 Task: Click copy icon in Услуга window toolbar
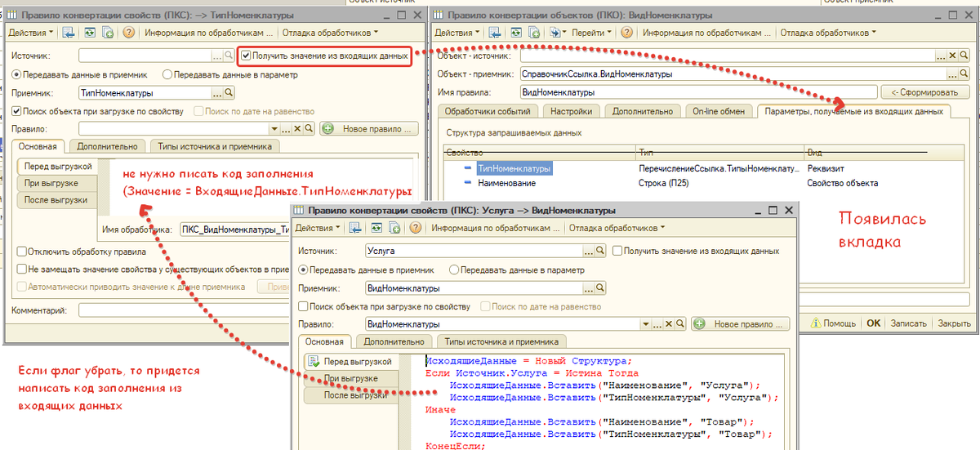click(x=394, y=228)
